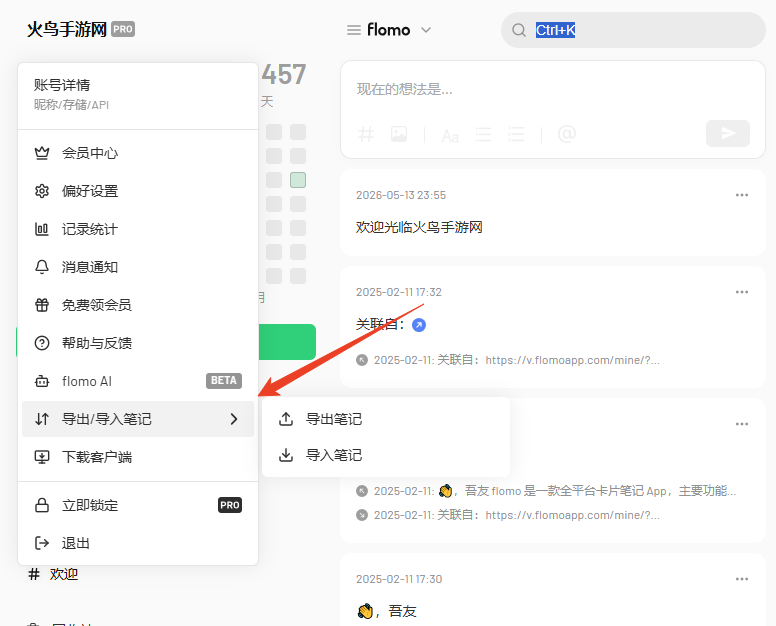Select the #欢迎 tag in sidebar
This screenshot has height=626, width=776.
point(53,574)
